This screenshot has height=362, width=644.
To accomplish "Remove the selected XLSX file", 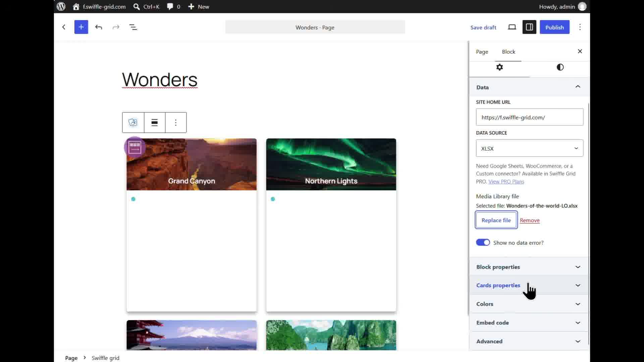I will (530, 220).
